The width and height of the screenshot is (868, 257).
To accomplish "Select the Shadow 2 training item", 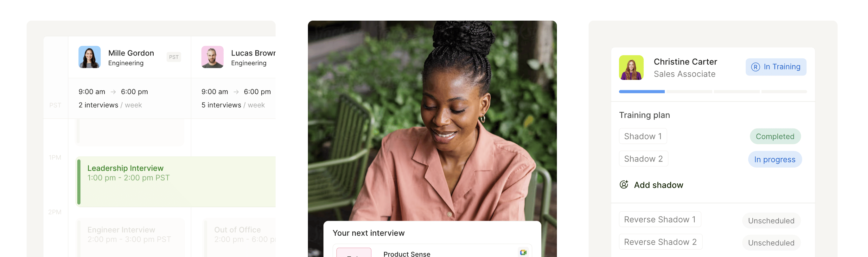I will 643,159.
